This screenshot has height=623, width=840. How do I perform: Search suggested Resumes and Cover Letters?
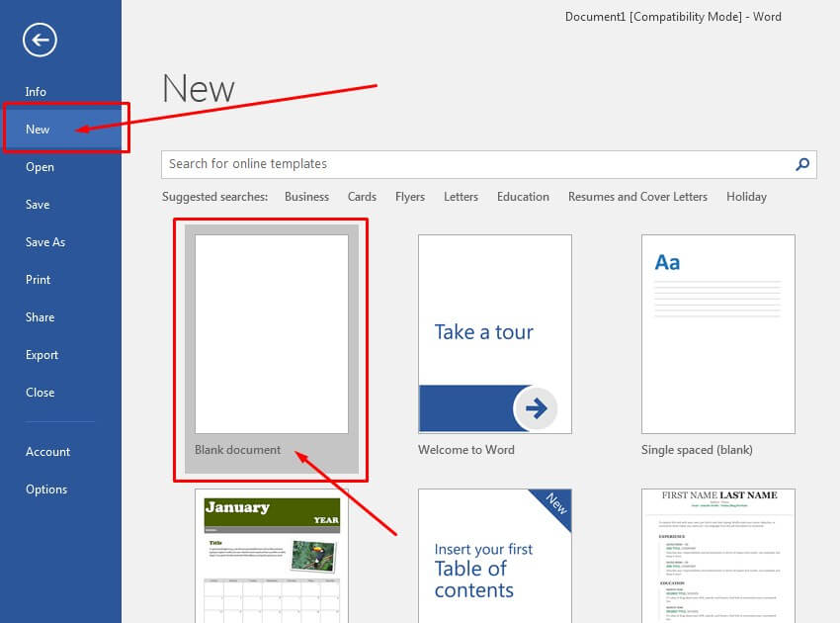(637, 197)
